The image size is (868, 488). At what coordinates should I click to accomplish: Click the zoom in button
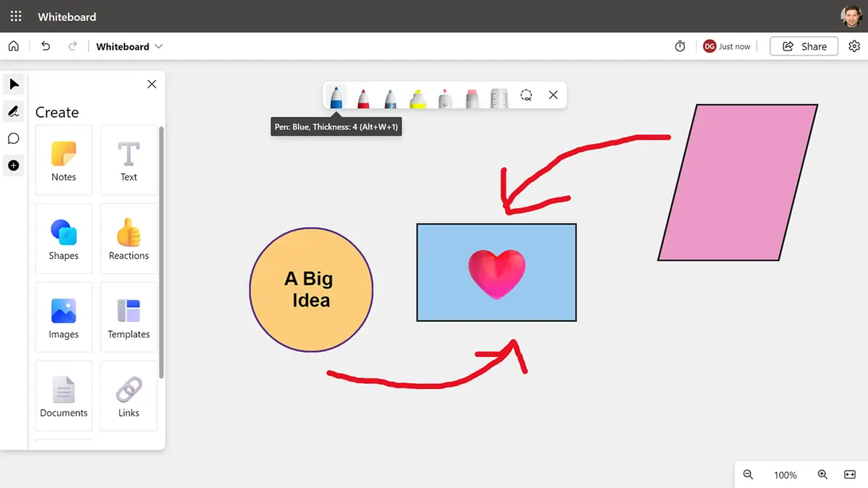[x=822, y=474]
